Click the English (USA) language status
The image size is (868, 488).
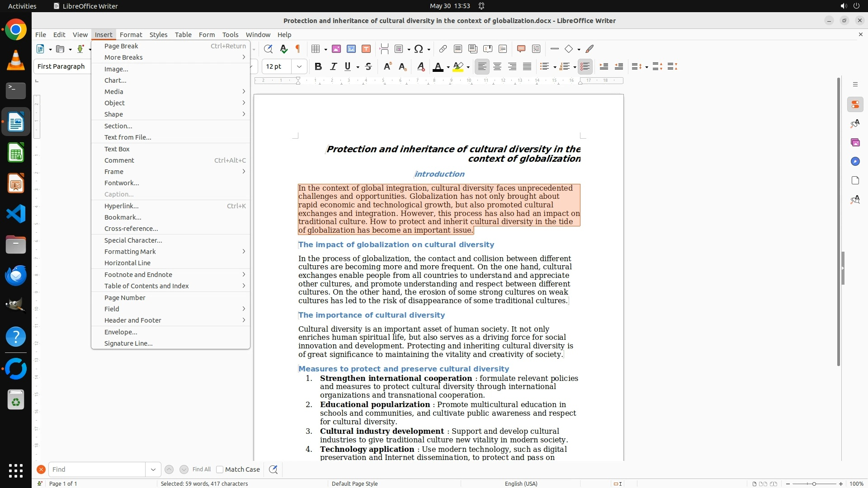521,483
